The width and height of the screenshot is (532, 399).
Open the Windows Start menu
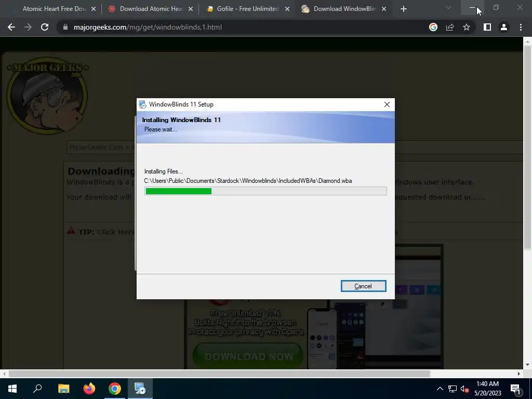coord(12,389)
